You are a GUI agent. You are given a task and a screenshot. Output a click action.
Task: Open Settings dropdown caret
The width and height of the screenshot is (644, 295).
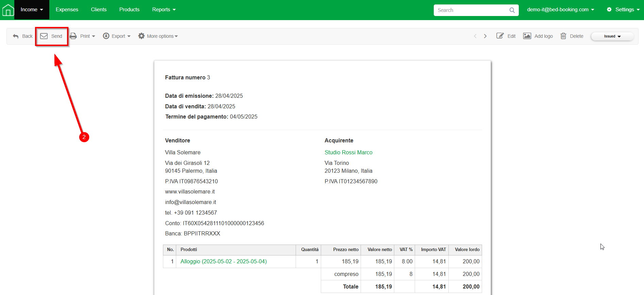(638, 10)
